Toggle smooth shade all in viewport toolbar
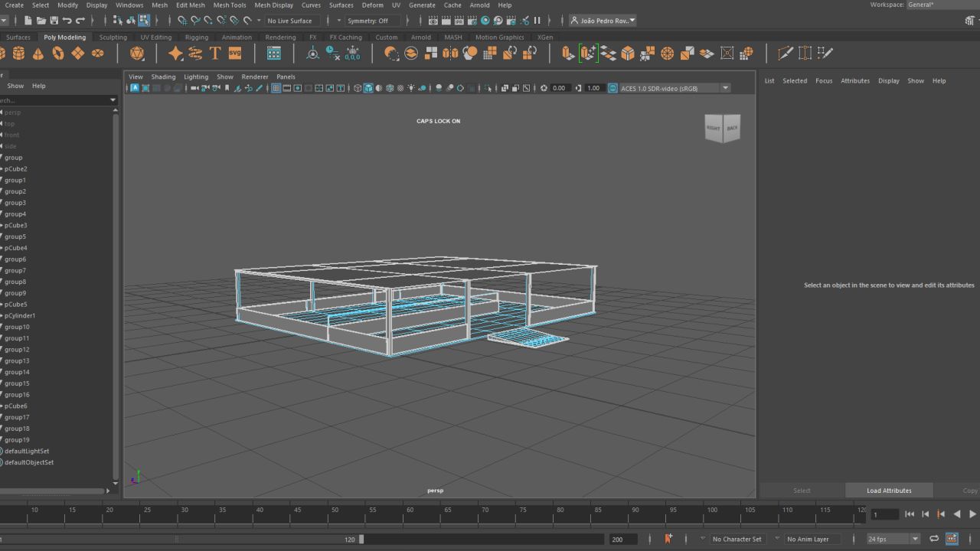980x551 pixels. (x=368, y=88)
